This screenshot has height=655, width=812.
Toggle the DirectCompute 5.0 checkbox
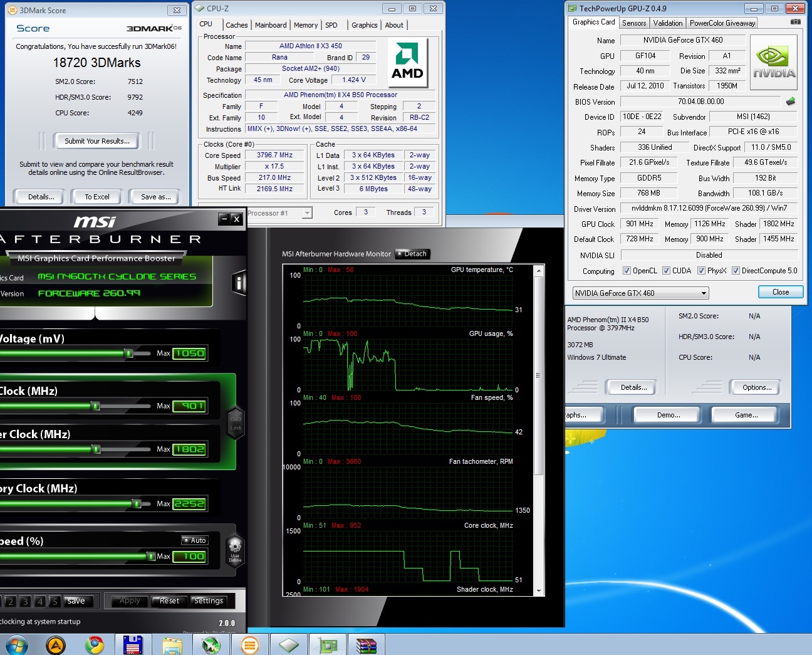pyautogui.click(x=736, y=271)
